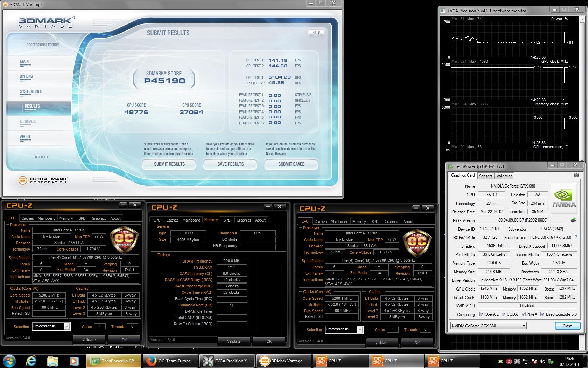The height and width of the screenshot is (368, 588).
Task: Open Windows Media Player from taskbar
Action: 73,361
